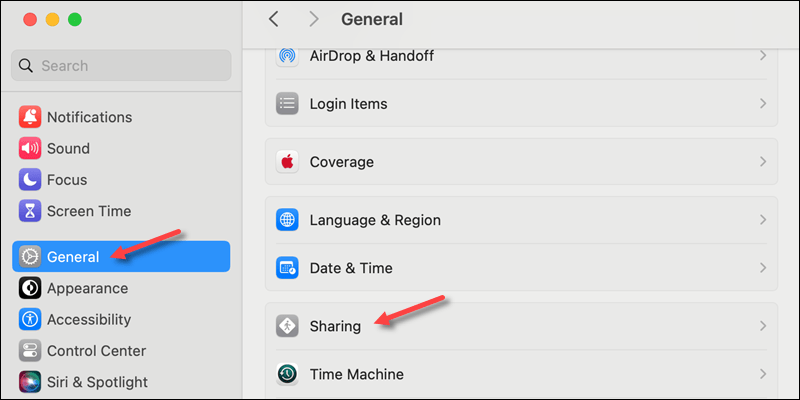Go forward with the right chevron
This screenshot has height=400, width=800.
click(x=314, y=19)
